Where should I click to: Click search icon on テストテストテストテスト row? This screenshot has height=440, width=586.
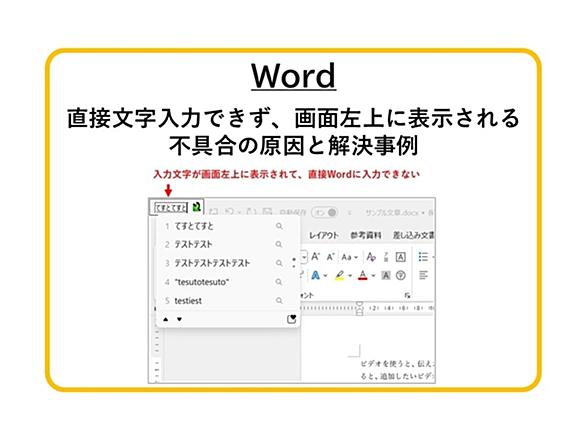click(279, 263)
